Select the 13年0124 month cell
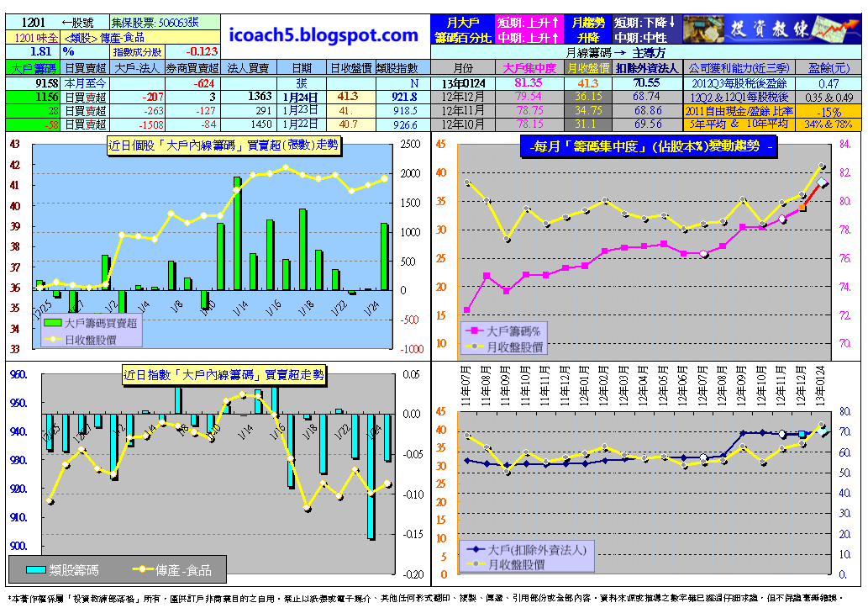 point(463,83)
